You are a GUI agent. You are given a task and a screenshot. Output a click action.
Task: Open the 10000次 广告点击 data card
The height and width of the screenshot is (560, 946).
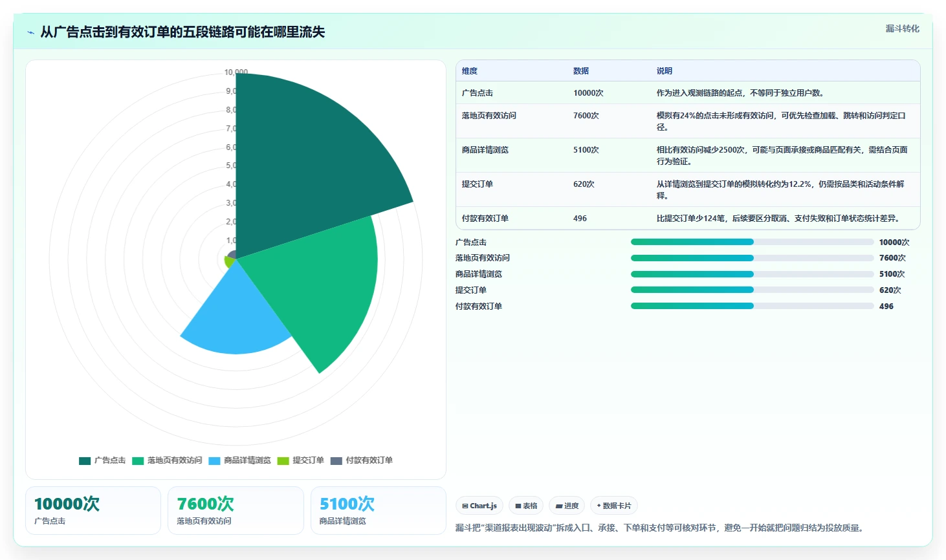[x=93, y=511]
